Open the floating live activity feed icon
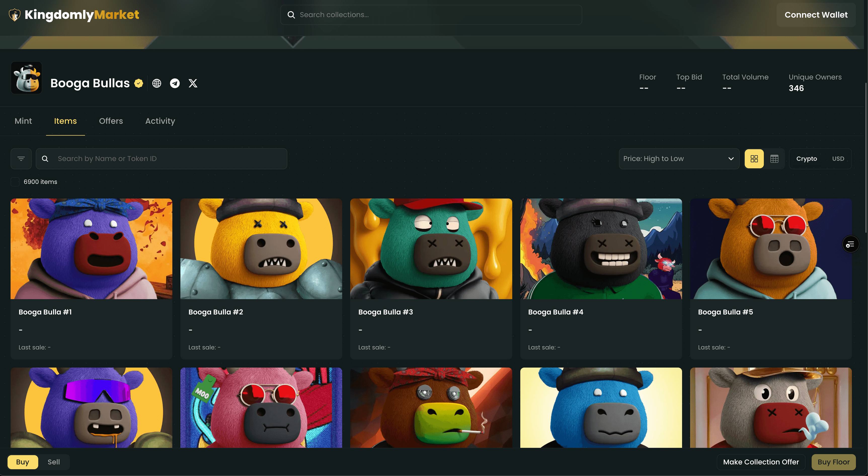The width and height of the screenshot is (868, 476). (x=850, y=244)
